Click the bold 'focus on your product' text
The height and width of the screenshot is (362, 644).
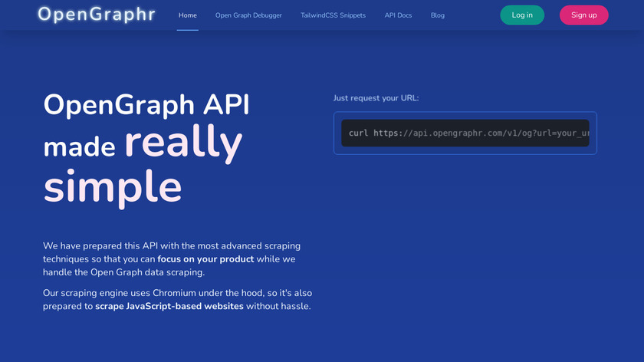205,259
